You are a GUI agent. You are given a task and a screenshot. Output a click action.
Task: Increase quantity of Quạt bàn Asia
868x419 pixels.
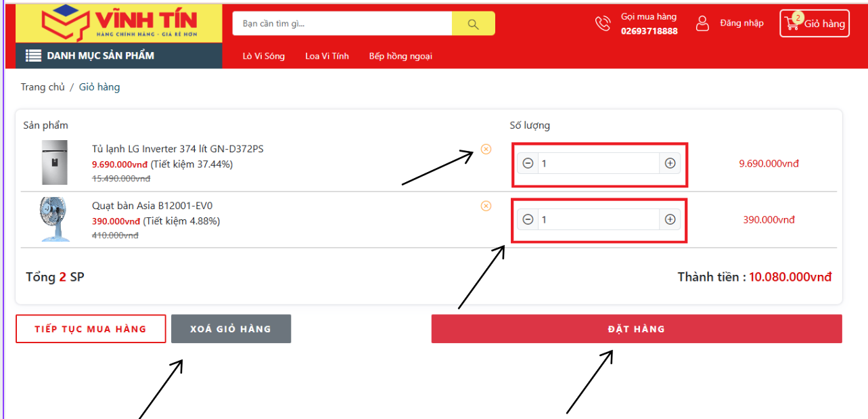tap(670, 219)
